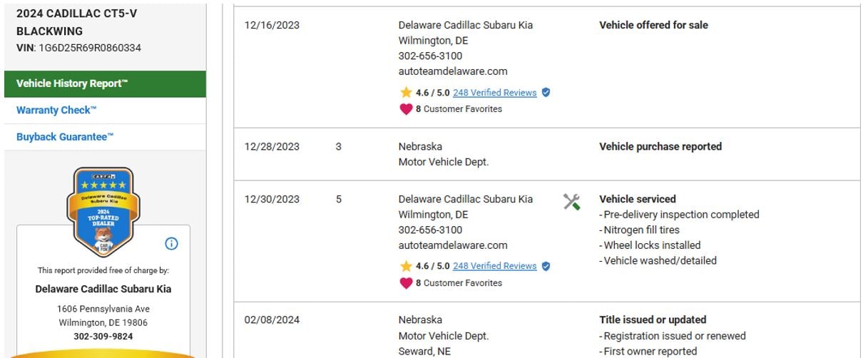Click the 2024 Top-Rated Dealer badge
Viewport: 868px width, 358px height.
(103, 212)
